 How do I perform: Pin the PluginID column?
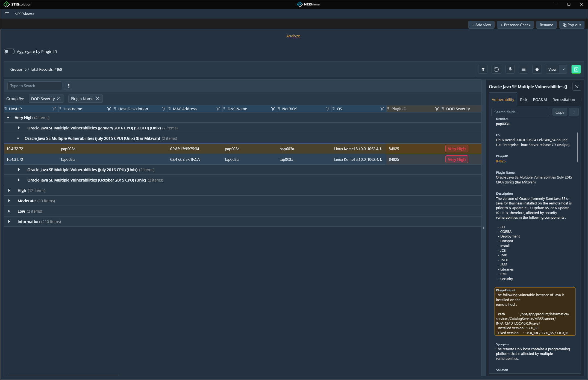pyautogui.click(x=388, y=109)
